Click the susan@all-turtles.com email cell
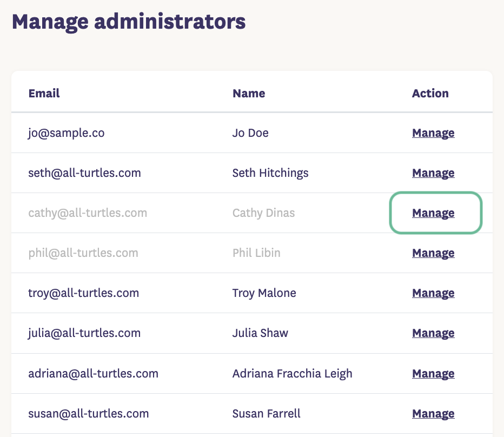504x437 pixels. (89, 414)
